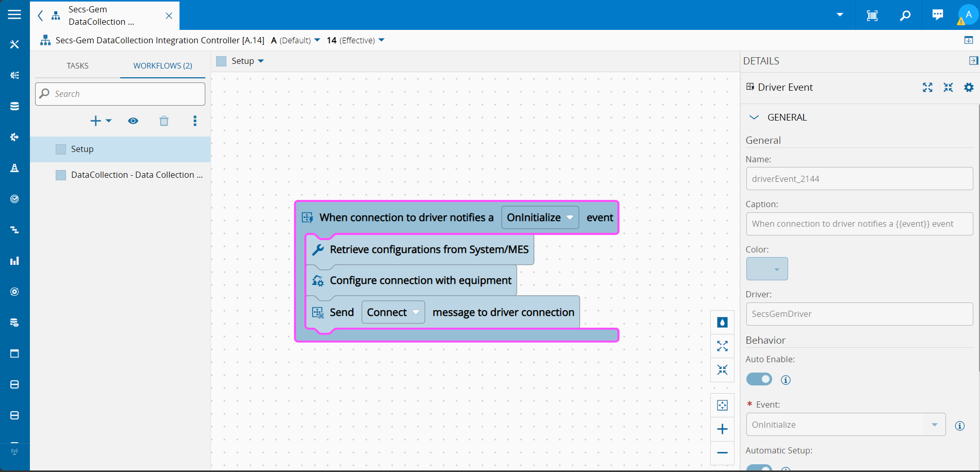Open the chat messages icon
Image resolution: width=980 pixels, height=472 pixels.
938,15
